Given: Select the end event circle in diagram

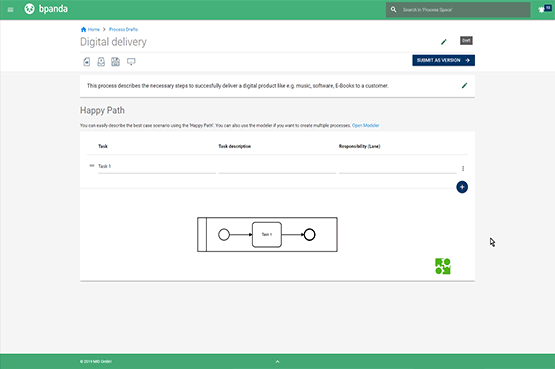Looking at the screenshot, I should [x=309, y=235].
